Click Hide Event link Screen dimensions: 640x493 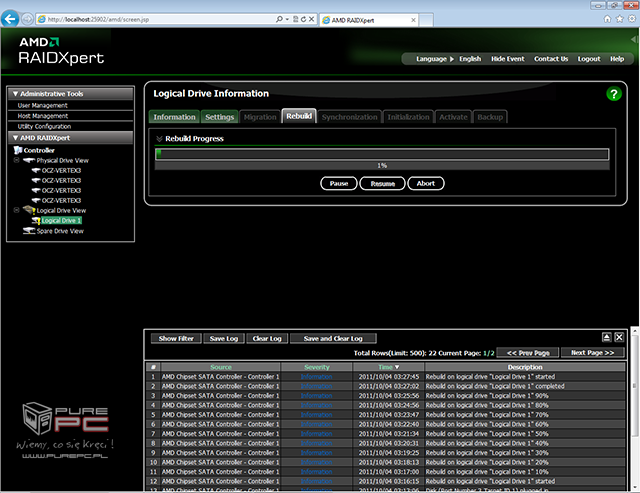click(x=507, y=59)
